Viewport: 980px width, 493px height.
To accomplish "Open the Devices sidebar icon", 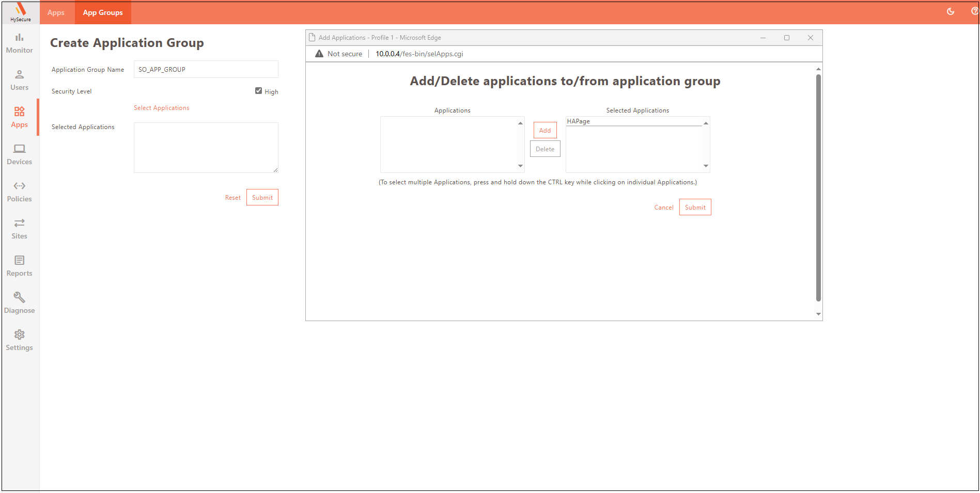I will pyautogui.click(x=20, y=154).
